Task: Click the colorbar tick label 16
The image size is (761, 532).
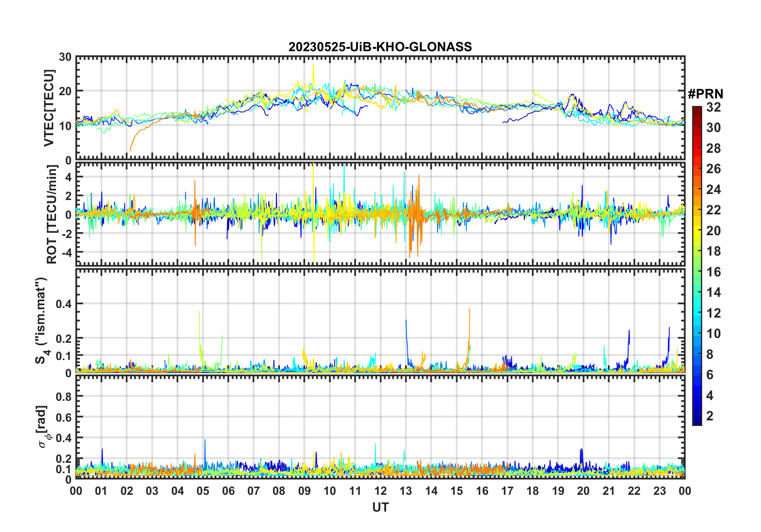Action: point(713,272)
